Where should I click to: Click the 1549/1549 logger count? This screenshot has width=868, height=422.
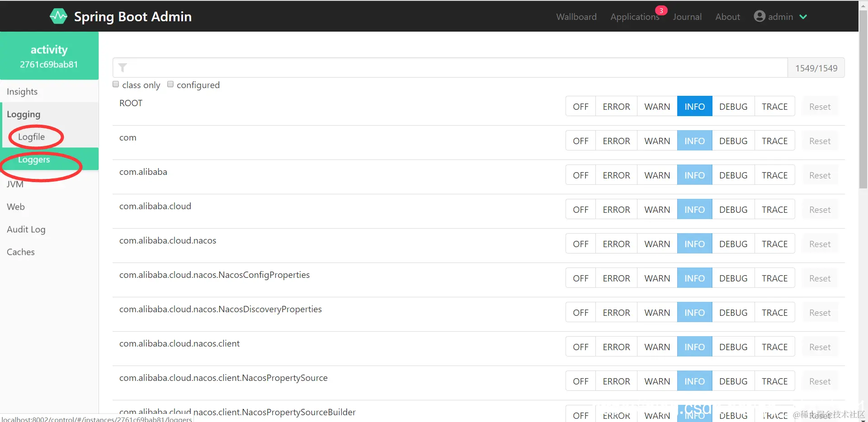(x=816, y=68)
